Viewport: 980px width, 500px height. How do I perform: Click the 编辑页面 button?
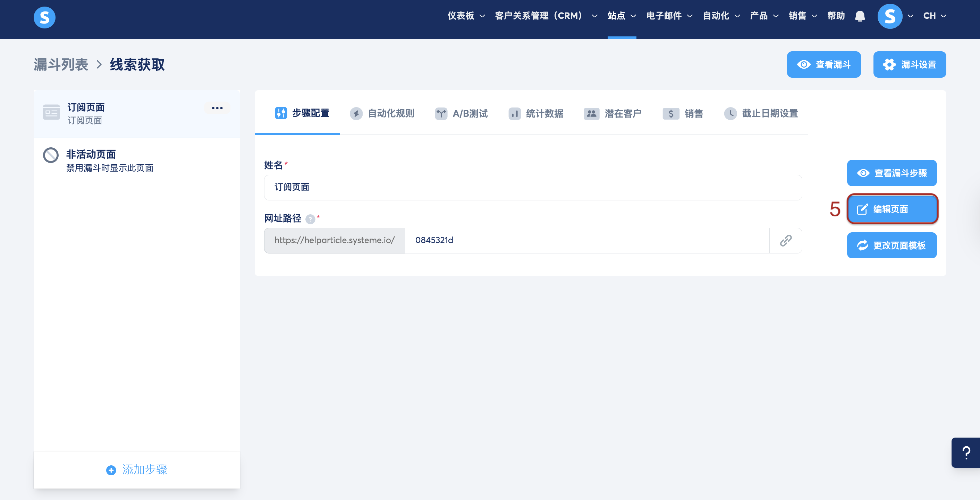(x=892, y=209)
